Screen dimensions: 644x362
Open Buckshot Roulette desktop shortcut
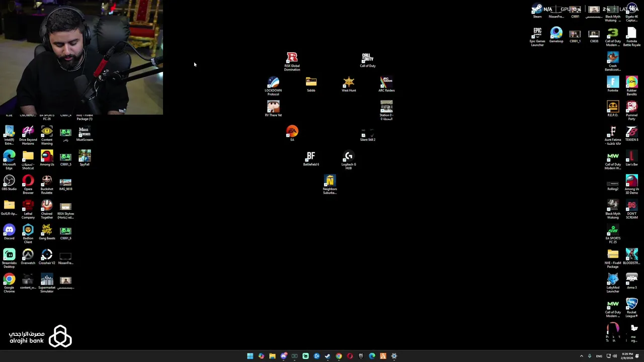tap(47, 185)
